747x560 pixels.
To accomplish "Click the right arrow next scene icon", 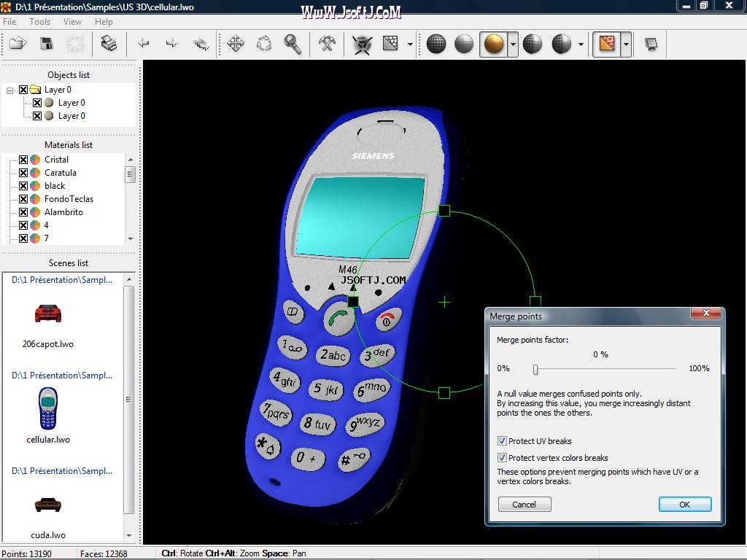I will pyautogui.click(x=171, y=44).
